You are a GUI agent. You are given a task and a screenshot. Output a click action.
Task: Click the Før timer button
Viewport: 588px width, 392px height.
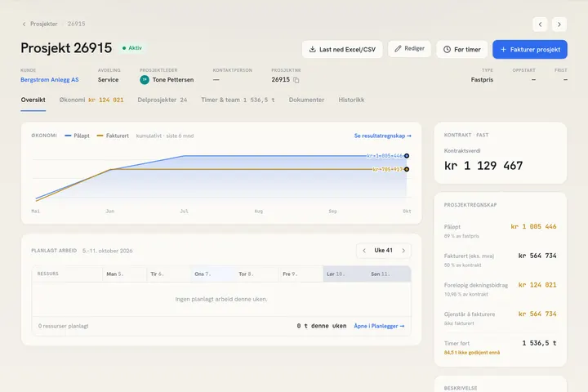click(462, 50)
